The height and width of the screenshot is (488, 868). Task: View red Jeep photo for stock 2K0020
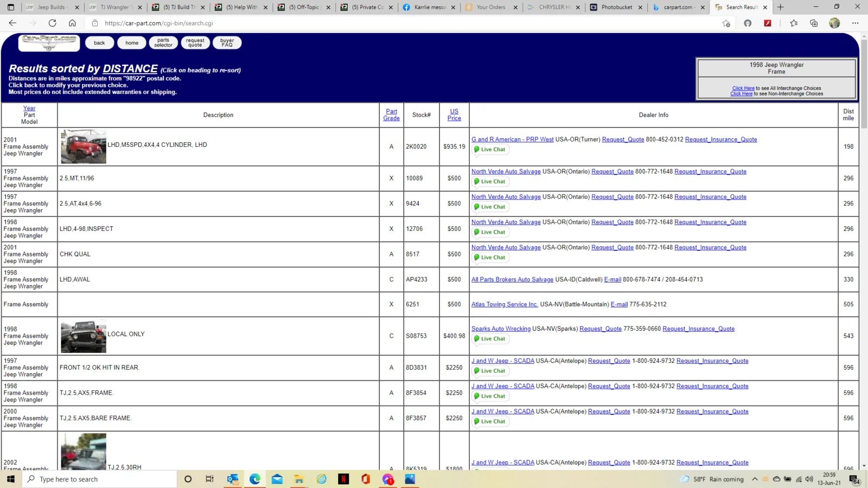pyautogui.click(x=84, y=146)
